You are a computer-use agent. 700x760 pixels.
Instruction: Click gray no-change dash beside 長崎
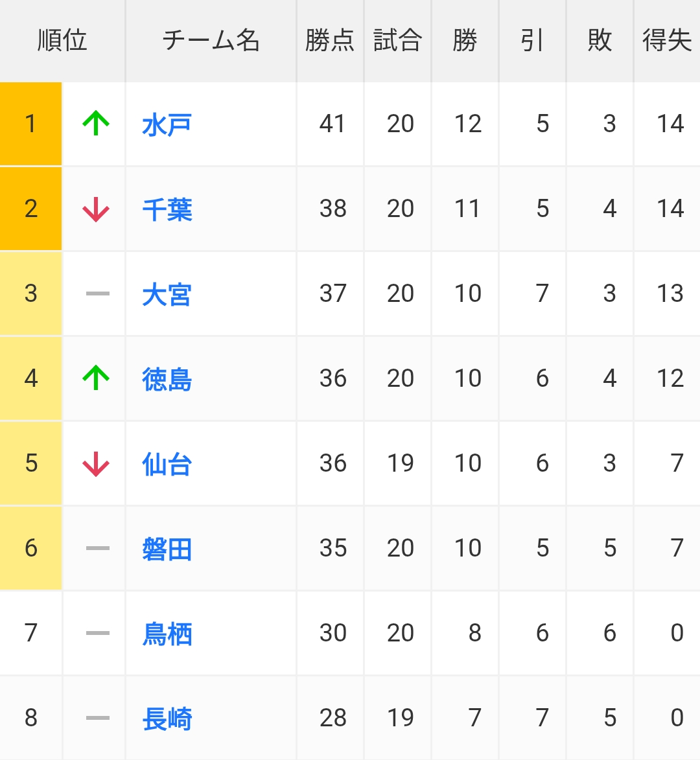click(x=97, y=718)
